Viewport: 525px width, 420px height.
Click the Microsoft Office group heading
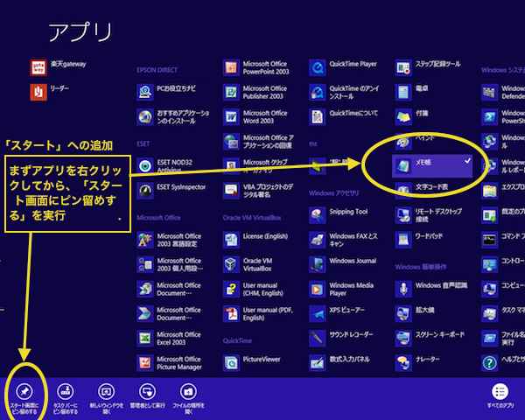(158, 218)
